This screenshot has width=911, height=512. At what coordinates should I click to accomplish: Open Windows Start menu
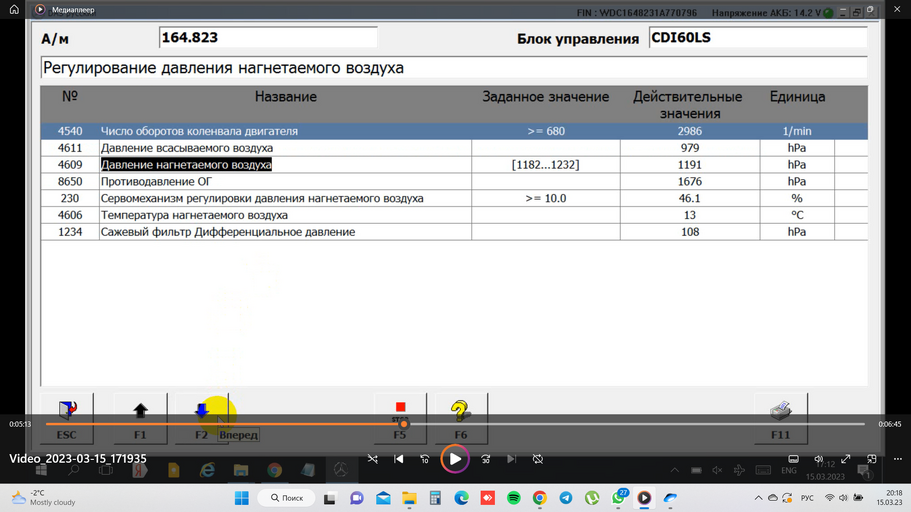(240, 497)
